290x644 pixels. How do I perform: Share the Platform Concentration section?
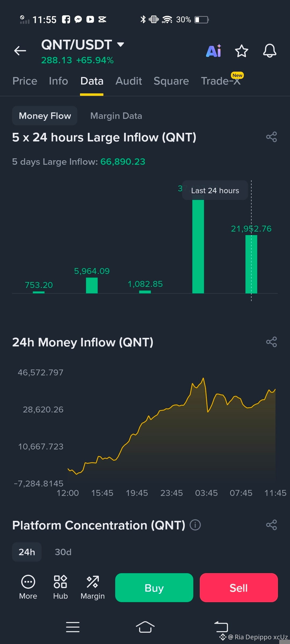pyautogui.click(x=271, y=525)
